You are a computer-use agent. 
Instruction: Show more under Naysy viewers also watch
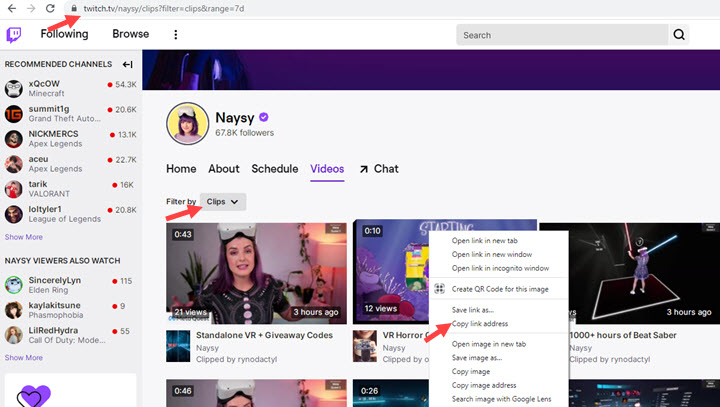[x=24, y=357]
